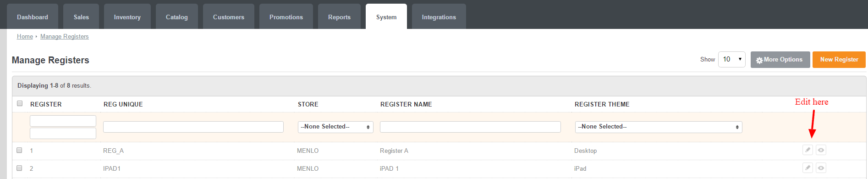
Task: Select the register 1 row checkbox
Action: pos(19,150)
